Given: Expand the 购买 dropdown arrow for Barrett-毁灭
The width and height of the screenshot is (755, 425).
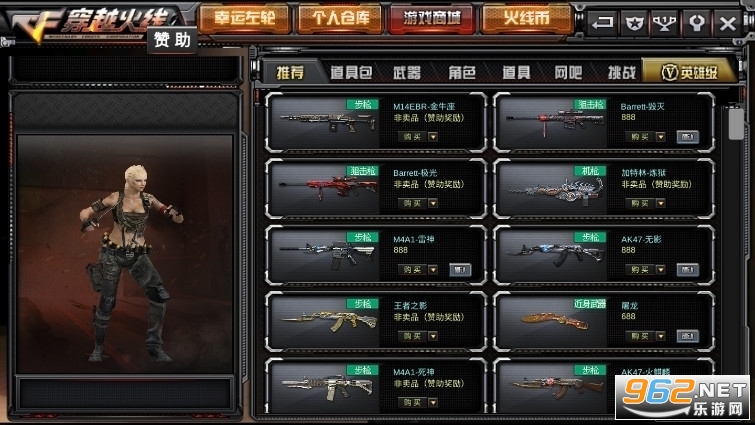Looking at the screenshot, I should (x=661, y=137).
